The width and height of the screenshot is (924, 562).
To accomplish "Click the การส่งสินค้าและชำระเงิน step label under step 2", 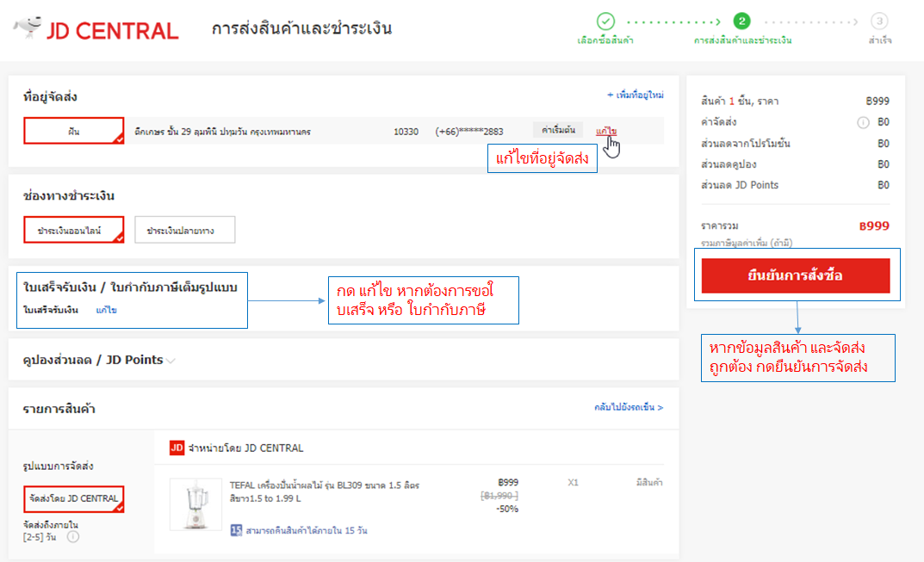I will 742,40.
